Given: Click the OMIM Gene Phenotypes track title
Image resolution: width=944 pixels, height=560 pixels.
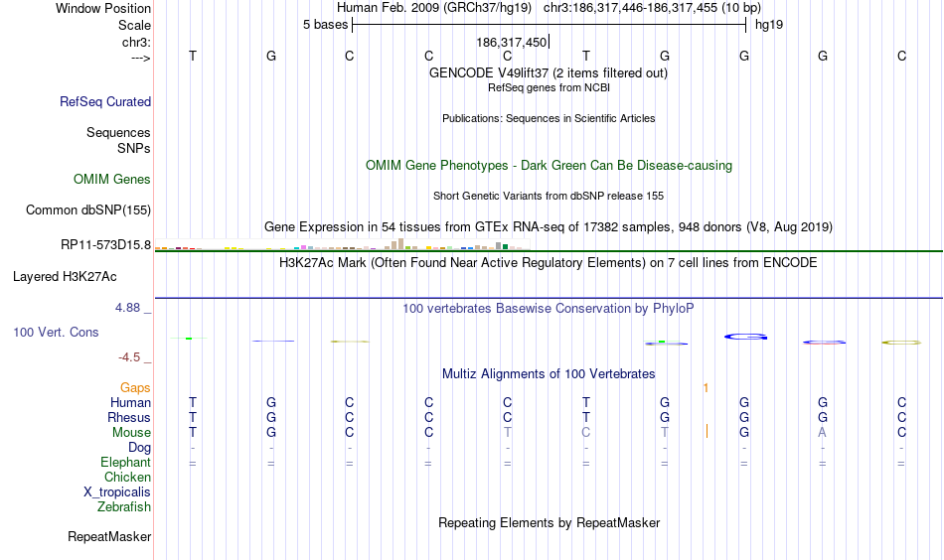Looking at the screenshot, I should 549,166.
